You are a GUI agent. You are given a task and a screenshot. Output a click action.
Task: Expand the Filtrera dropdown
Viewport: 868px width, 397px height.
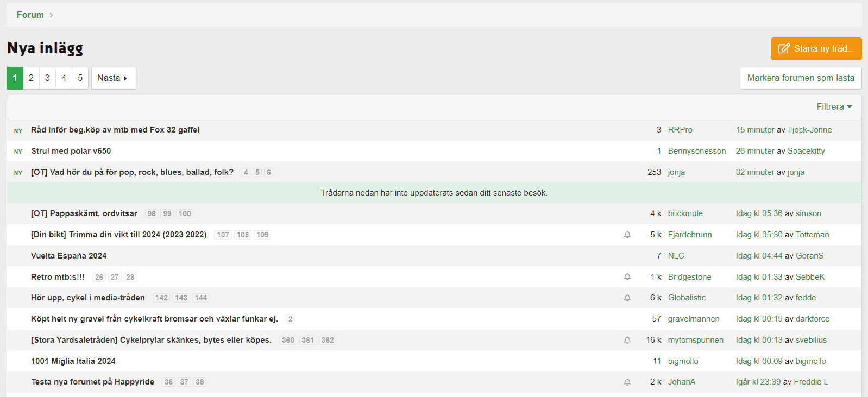(834, 107)
